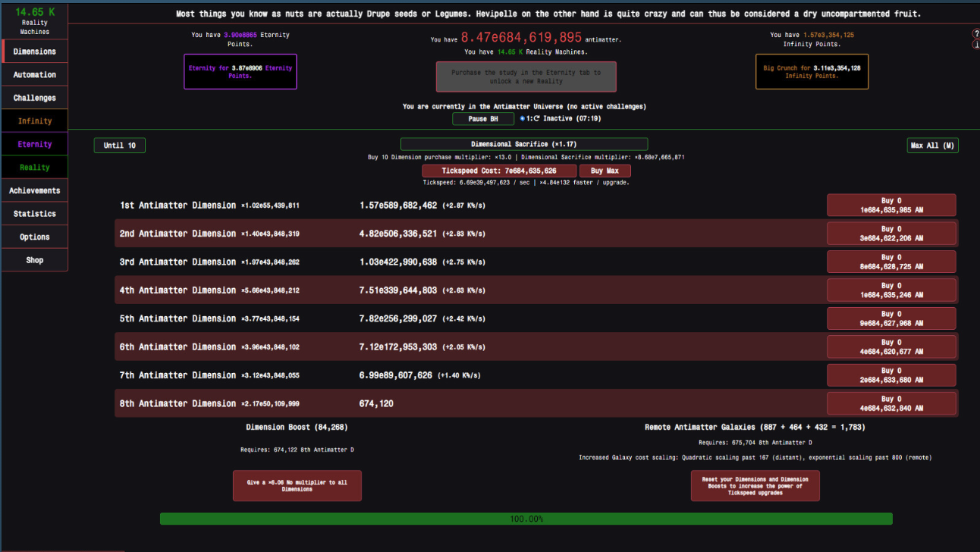Click the unlock a new Reality button

526,77
